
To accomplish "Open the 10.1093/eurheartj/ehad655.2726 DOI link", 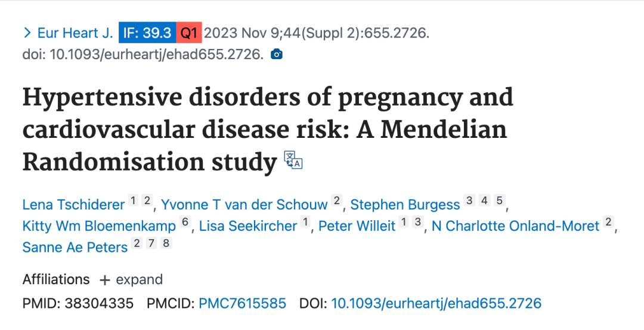I will coord(436,303).
